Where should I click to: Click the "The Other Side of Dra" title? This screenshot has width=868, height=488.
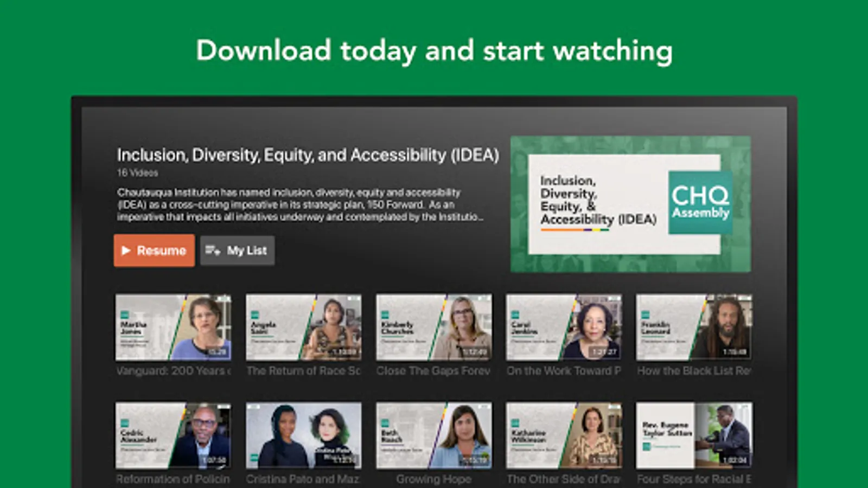[564, 479]
